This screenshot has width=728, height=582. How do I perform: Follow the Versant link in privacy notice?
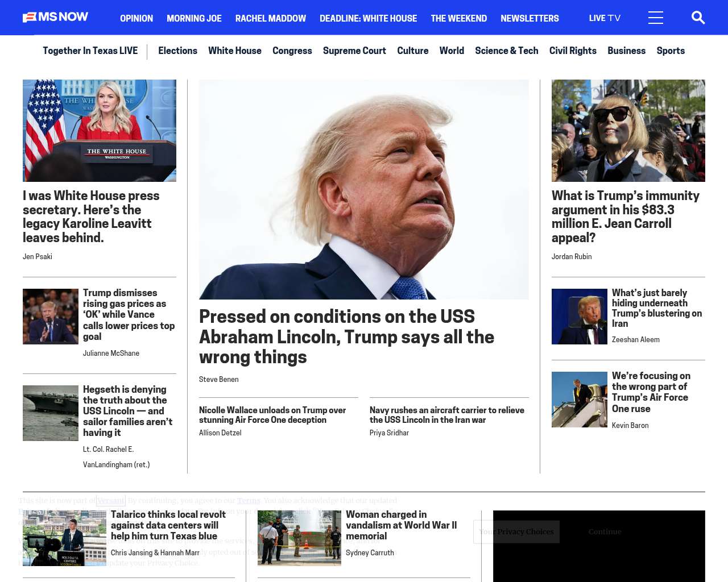(110, 501)
